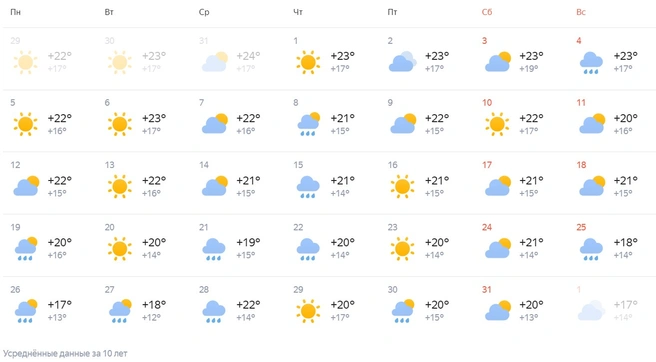Click the partly cloudy icon on day 31
The height and width of the screenshot is (362, 656).
498,310
